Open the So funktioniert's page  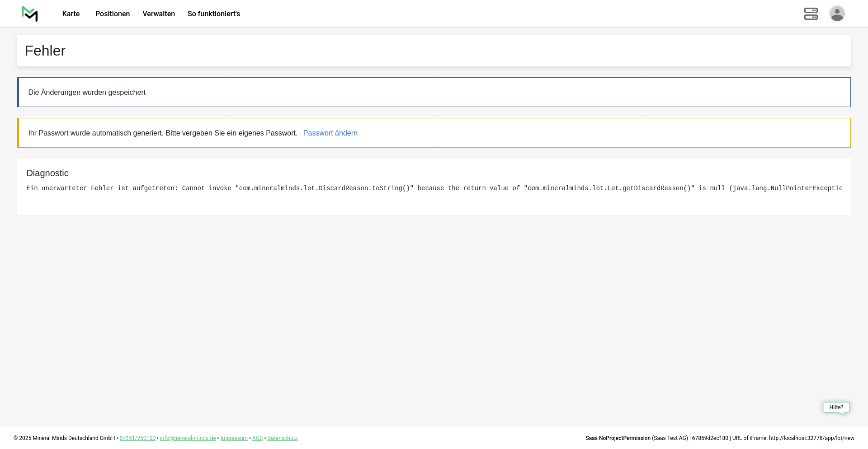pos(214,14)
